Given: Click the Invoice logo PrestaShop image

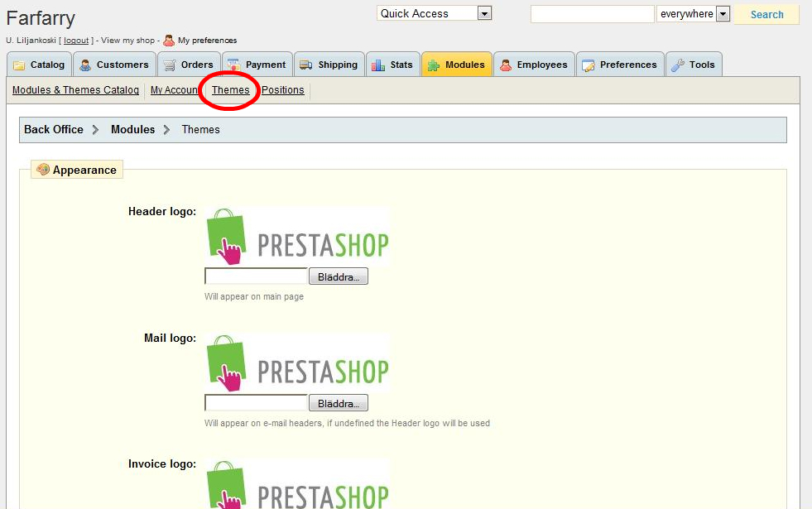Looking at the screenshot, I should [297, 484].
